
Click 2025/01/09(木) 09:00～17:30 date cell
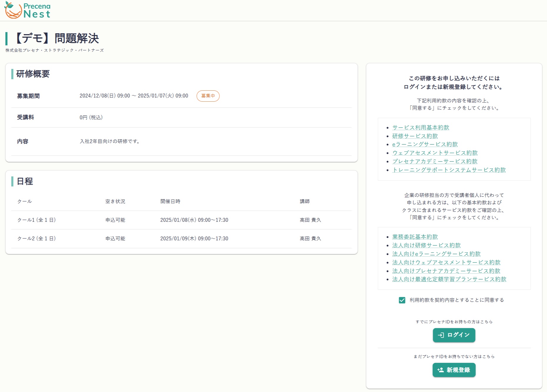click(x=194, y=239)
